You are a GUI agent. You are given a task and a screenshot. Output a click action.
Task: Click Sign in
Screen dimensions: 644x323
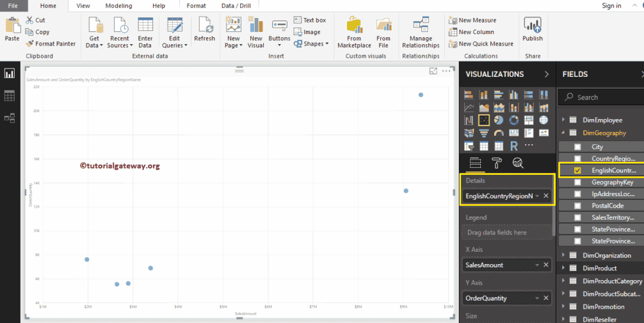(611, 6)
